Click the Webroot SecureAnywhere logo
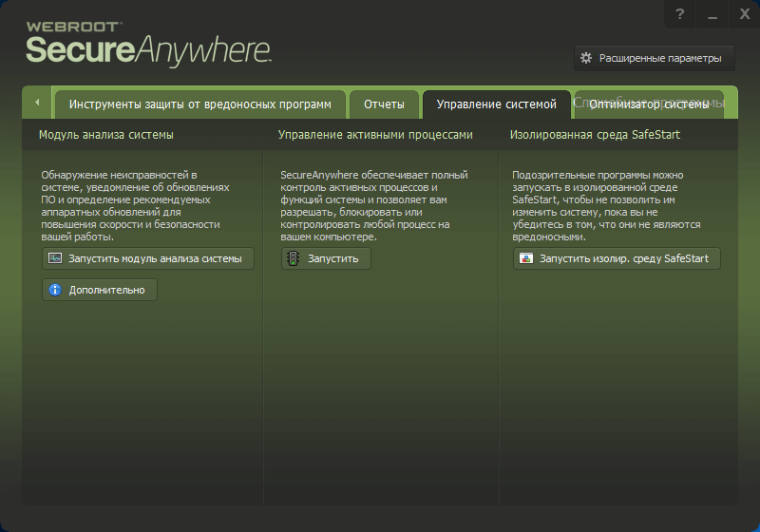 [148, 44]
